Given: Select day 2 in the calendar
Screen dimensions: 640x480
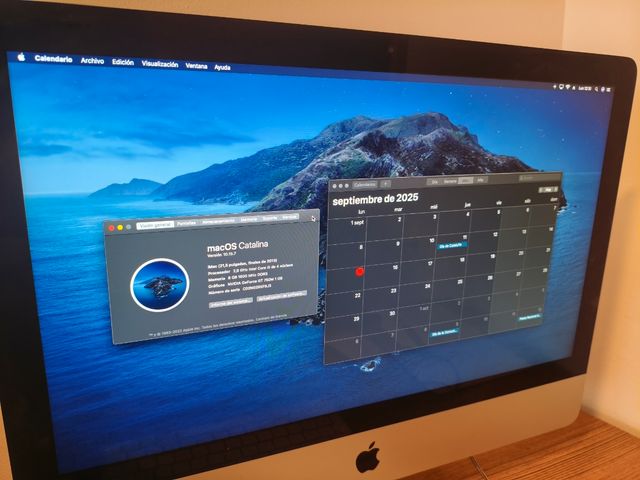Looking at the screenshot, I should pyautogui.click(x=384, y=227).
